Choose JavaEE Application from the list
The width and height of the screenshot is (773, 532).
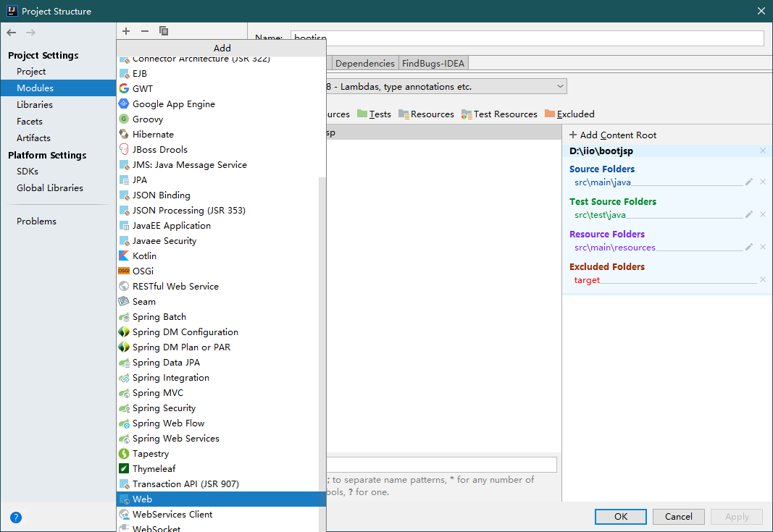click(x=217, y=226)
